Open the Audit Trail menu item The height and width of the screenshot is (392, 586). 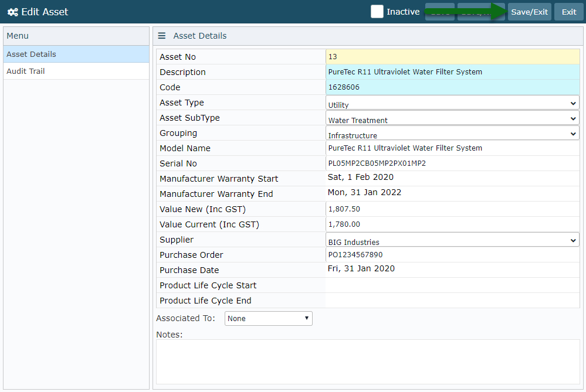click(76, 71)
